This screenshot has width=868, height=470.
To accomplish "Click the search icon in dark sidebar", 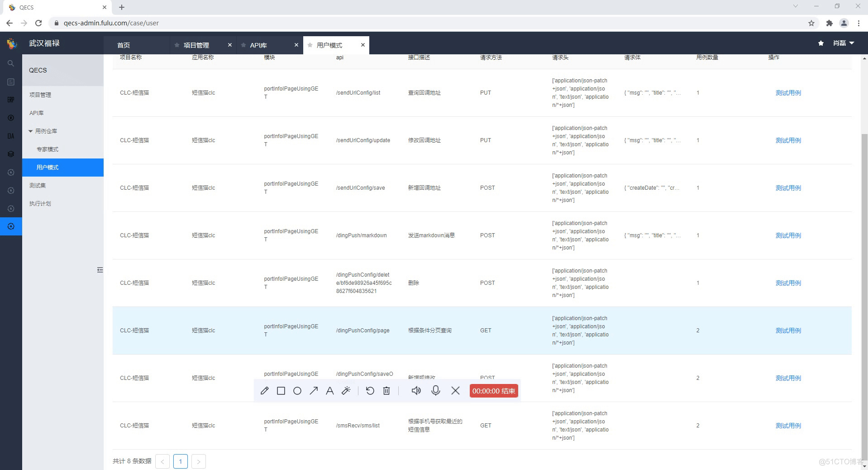I will click(11, 63).
